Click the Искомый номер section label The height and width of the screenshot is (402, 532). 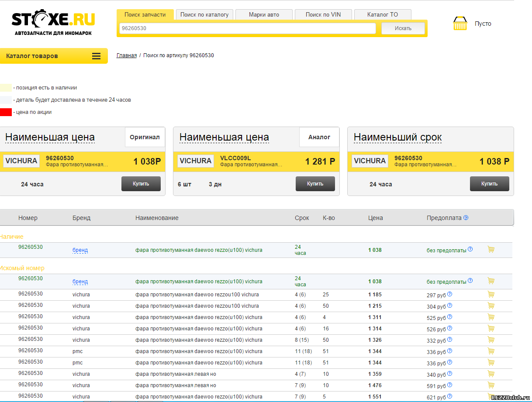coord(22,268)
